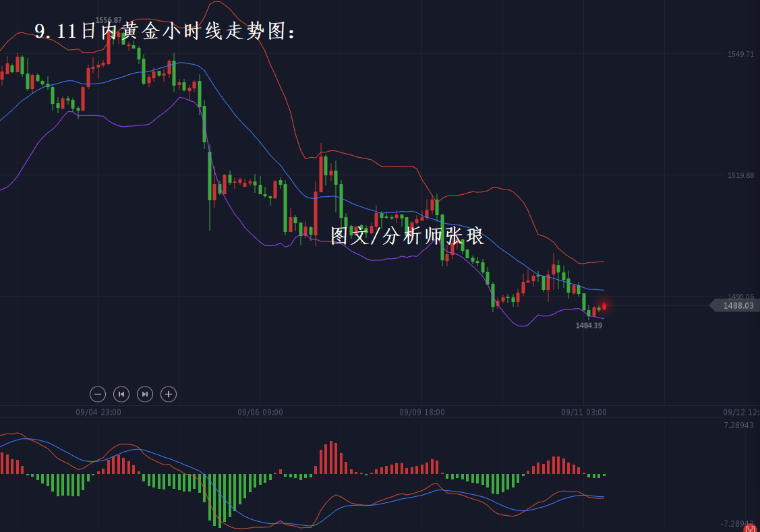Click the current price tag 1488.03

[x=737, y=305]
